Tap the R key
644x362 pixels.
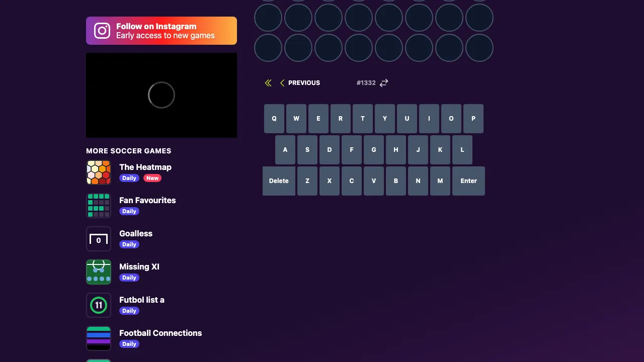coord(341,119)
